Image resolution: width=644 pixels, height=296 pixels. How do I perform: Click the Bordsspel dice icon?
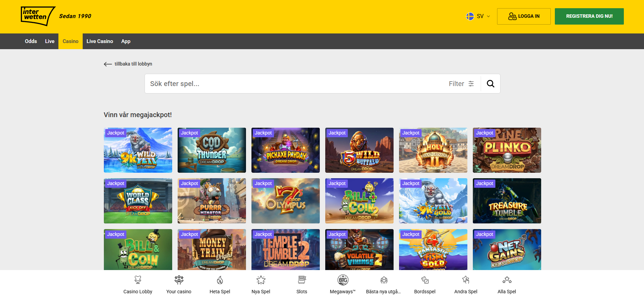pos(425,280)
